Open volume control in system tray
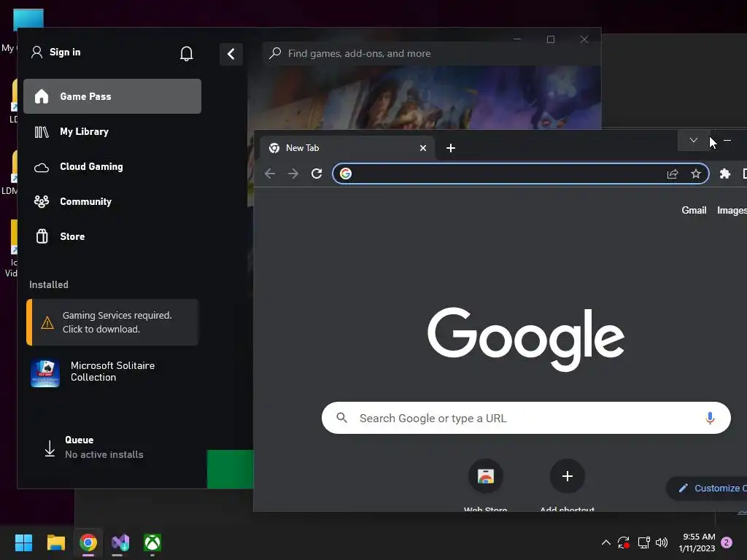 point(662,542)
